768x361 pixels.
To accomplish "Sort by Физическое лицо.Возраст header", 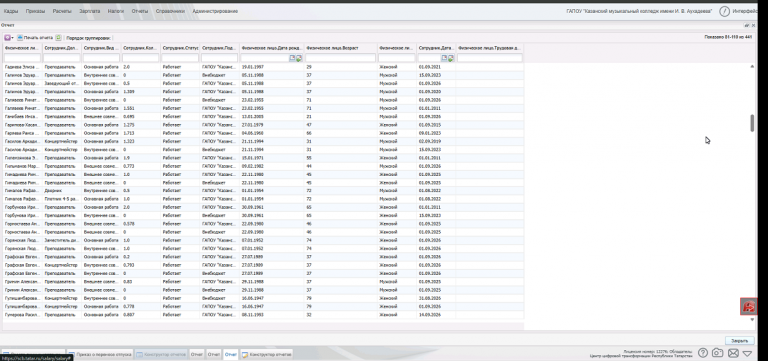I will (x=341, y=48).
